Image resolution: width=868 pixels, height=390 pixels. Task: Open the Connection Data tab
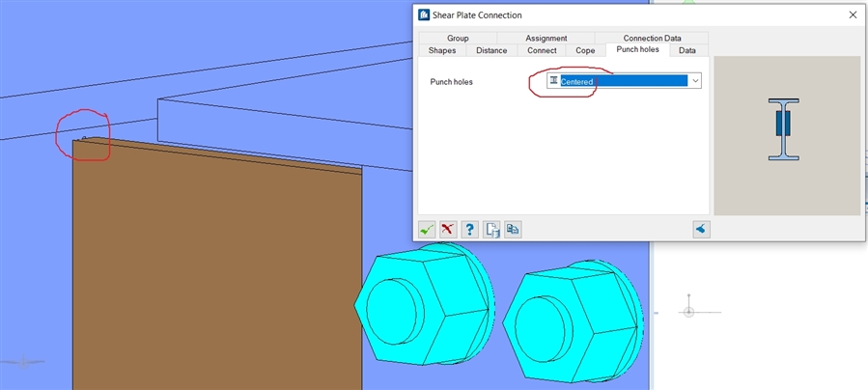(652, 39)
